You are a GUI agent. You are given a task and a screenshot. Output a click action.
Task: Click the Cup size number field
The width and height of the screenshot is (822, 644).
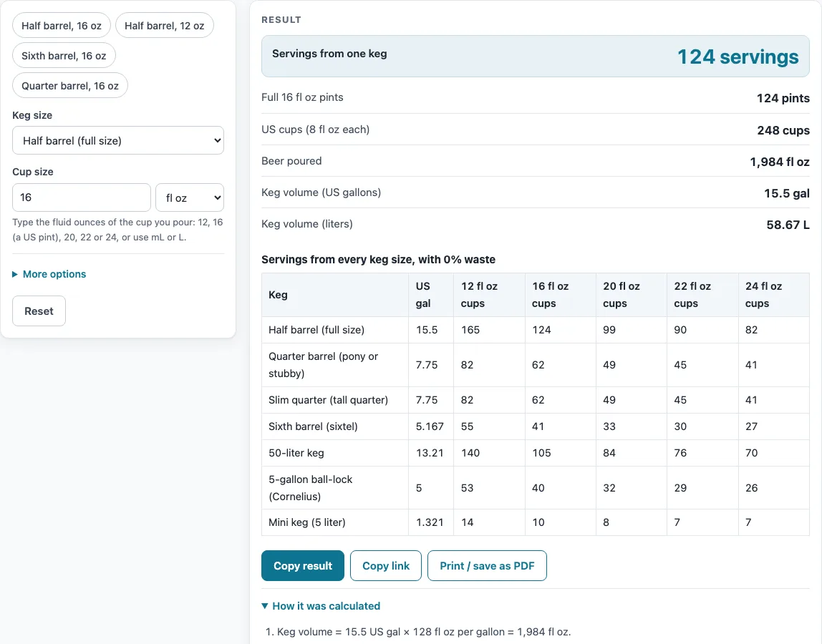click(x=81, y=197)
